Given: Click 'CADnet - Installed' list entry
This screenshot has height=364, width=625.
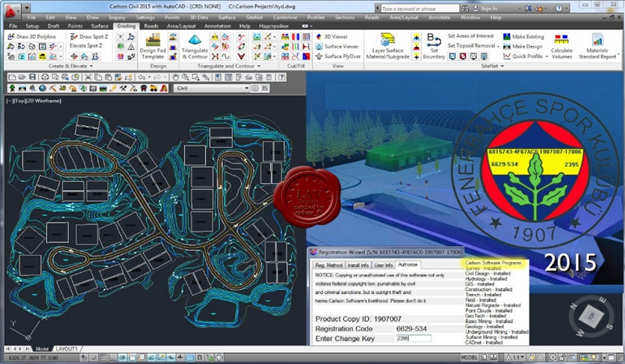Looking at the screenshot, I should pos(483,342).
